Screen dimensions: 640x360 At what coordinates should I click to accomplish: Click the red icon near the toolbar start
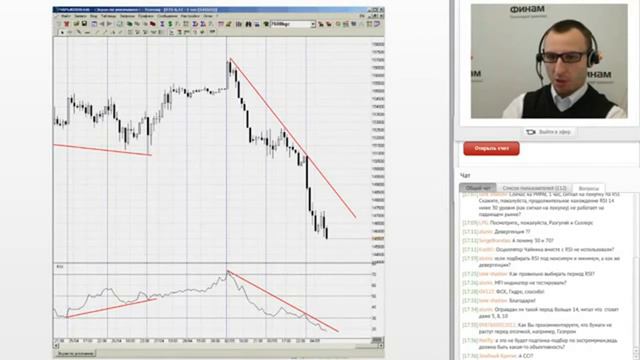click(x=67, y=24)
